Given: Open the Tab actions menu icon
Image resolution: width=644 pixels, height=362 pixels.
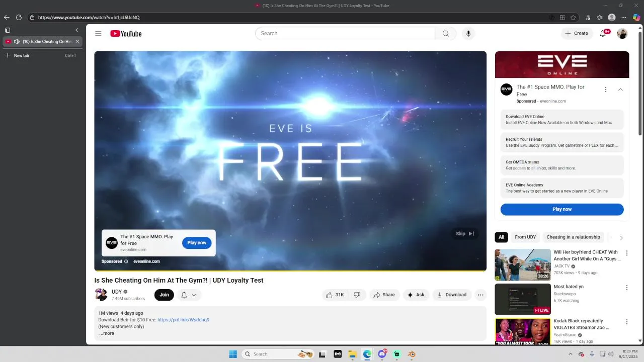Looking at the screenshot, I should tap(8, 30).
